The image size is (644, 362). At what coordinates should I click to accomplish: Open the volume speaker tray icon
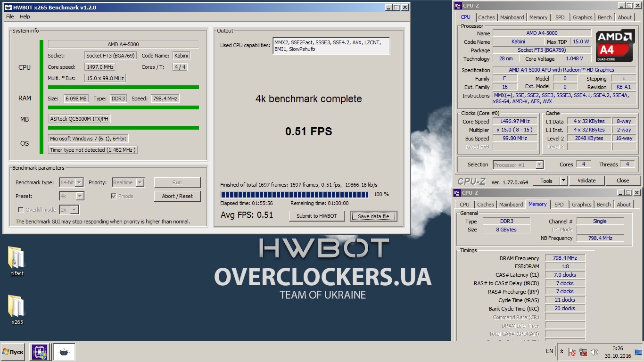coord(594,352)
